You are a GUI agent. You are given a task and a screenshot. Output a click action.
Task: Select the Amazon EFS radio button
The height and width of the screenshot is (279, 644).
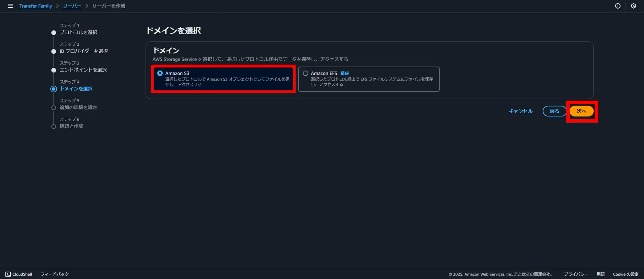[x=305, y=73]
